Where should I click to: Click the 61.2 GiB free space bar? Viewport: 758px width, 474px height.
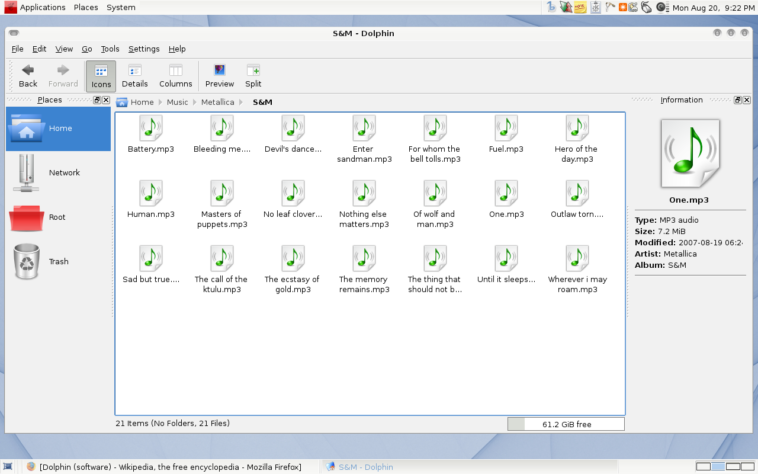pyautogui.click(x=566, y=424)
